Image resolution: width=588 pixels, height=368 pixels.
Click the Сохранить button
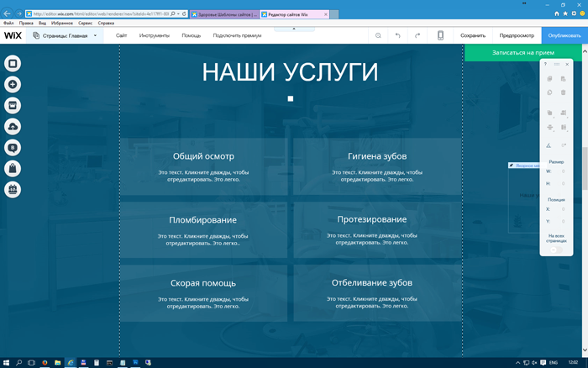click(473, 35)
